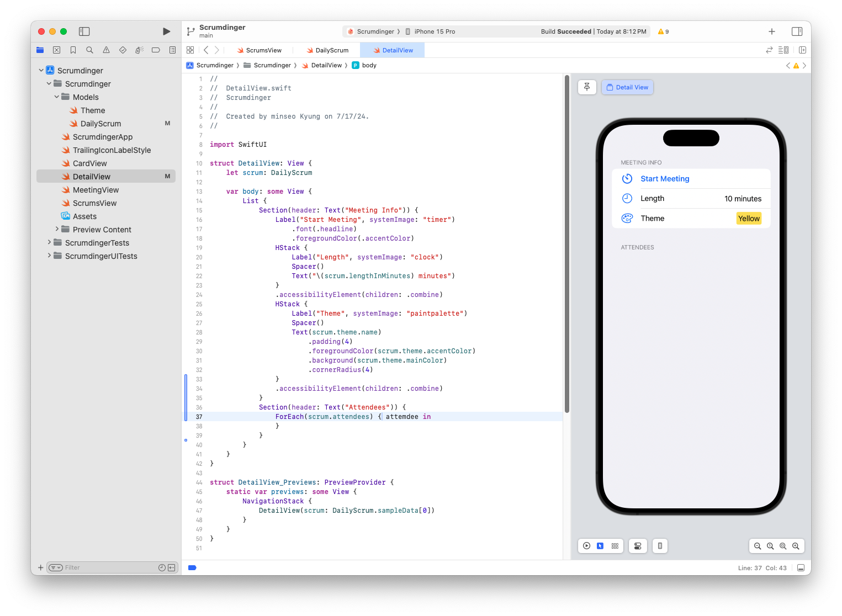Toggle the debug area at bottom right
842x616 pixels.
(800, 567)
